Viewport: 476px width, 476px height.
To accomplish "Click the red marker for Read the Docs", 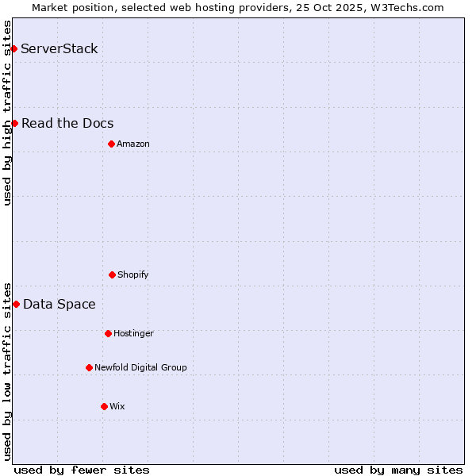I will coord(14,123).
